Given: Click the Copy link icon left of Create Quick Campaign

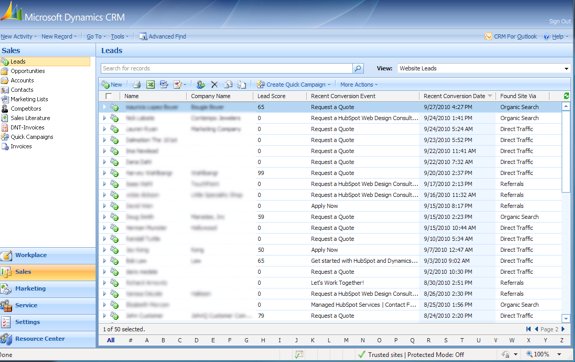Looking at the screenshot, I should pos(241,85).
